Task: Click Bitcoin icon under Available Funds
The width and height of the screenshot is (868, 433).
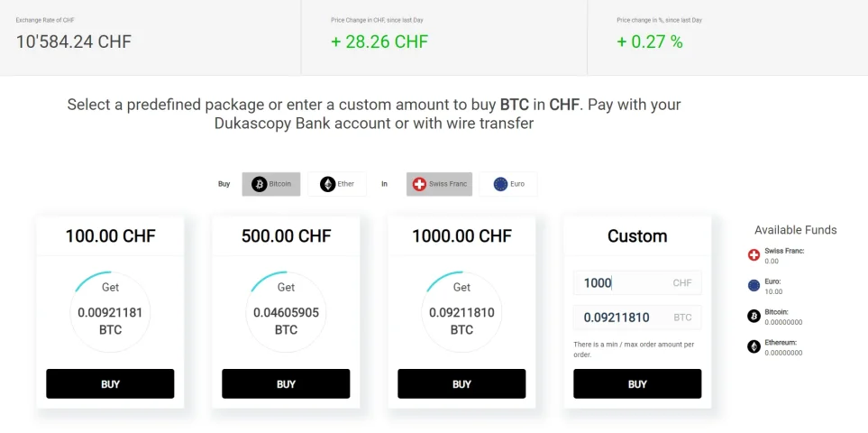Action: pos(754,316)
